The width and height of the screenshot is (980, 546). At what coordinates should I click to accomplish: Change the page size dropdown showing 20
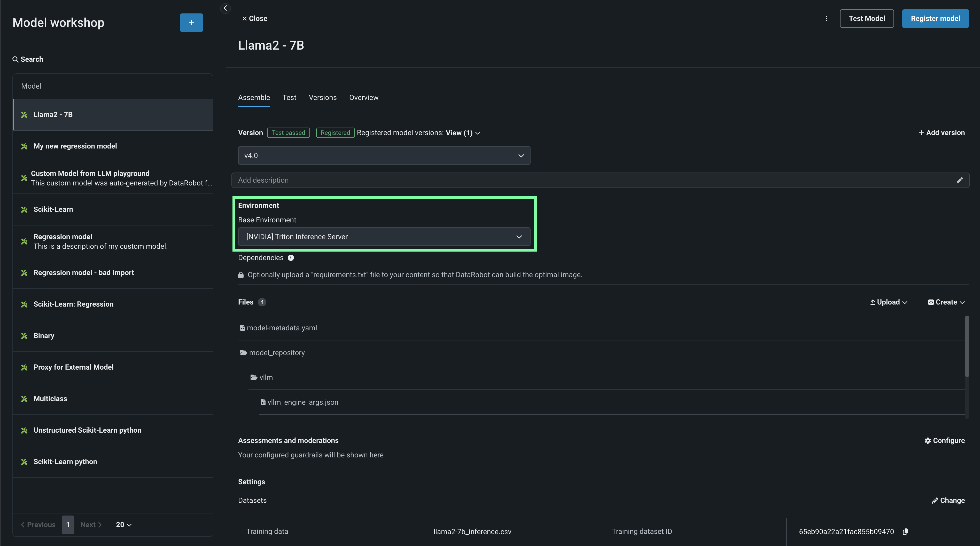click(x=124, y=525)
